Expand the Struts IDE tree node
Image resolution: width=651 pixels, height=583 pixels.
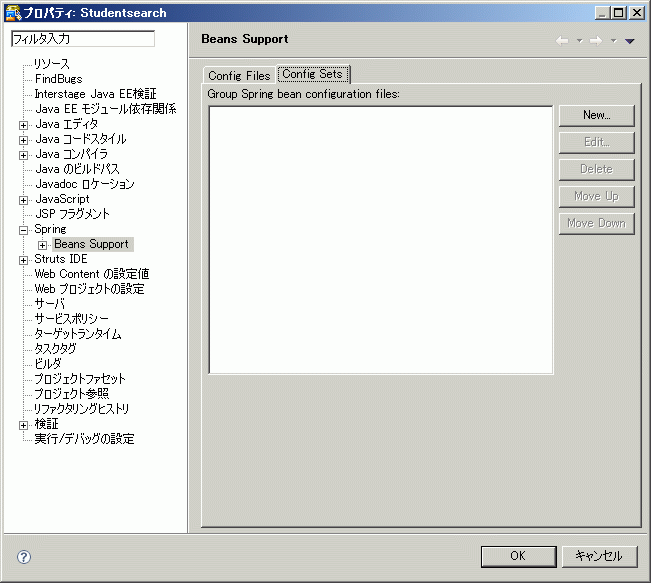(24, 260)
